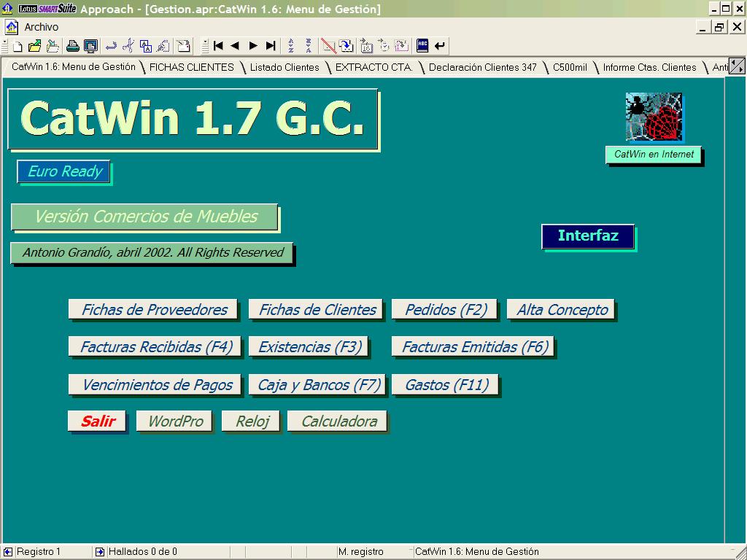Click the Enter return arrow icon

440,46
